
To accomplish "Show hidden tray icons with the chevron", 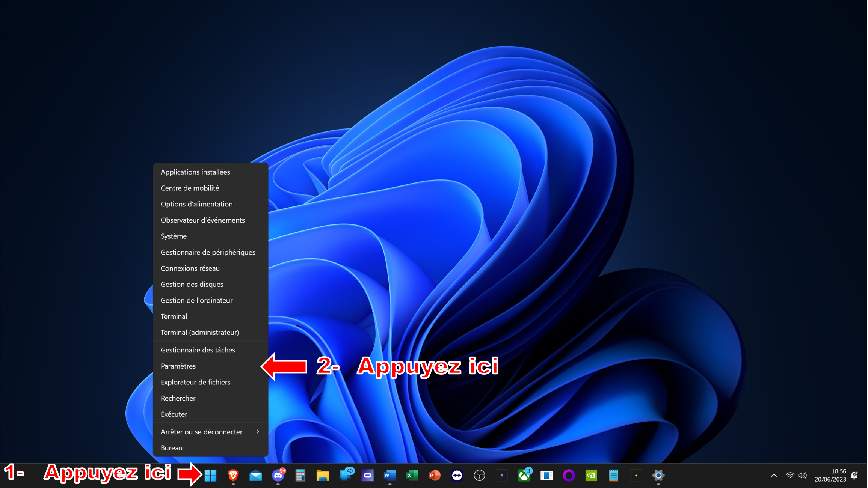I will coord(774,476).
